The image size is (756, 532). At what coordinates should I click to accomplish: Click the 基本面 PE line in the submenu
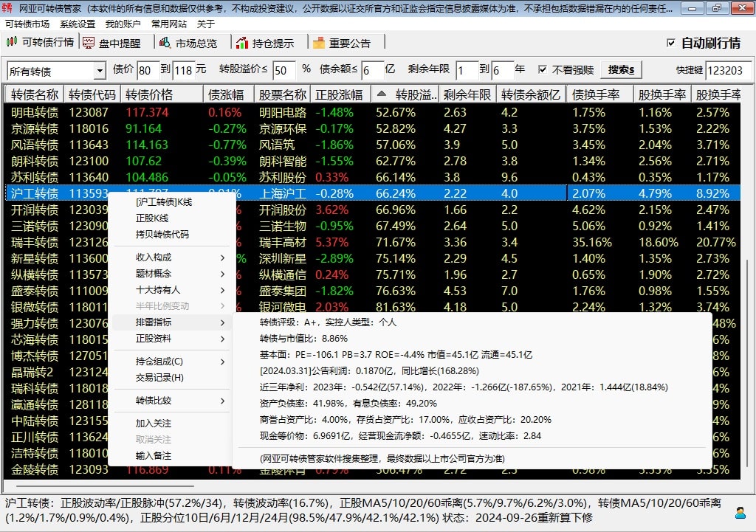coord(396,355)
